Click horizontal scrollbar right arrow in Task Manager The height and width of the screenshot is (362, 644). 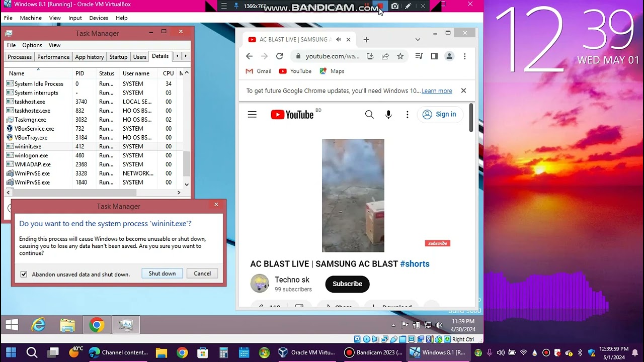179,193
